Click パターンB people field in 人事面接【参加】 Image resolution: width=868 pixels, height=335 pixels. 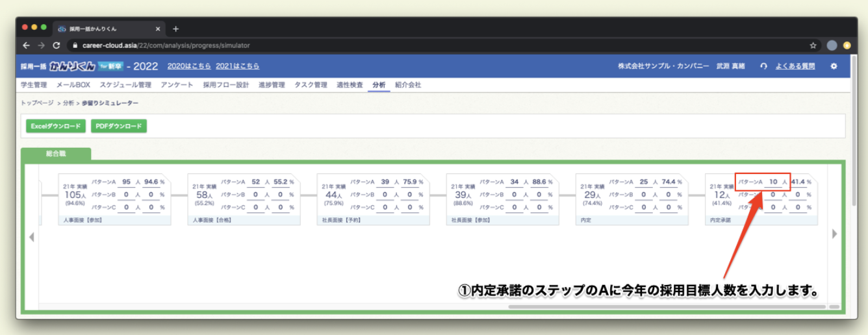127,195
